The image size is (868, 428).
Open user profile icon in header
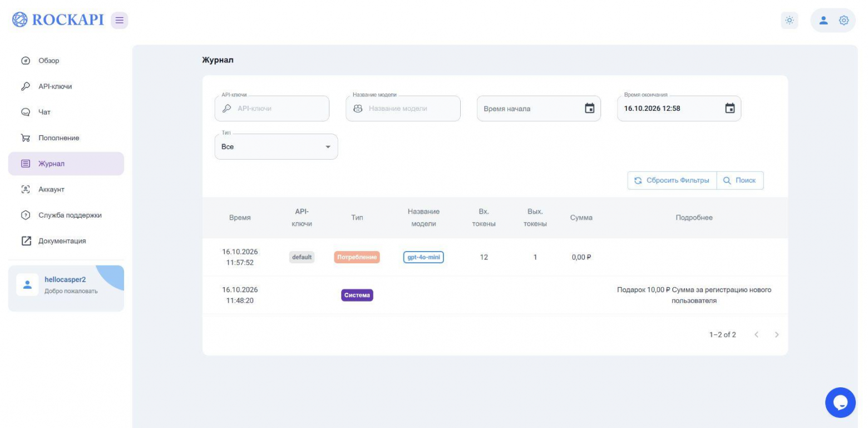824,21
